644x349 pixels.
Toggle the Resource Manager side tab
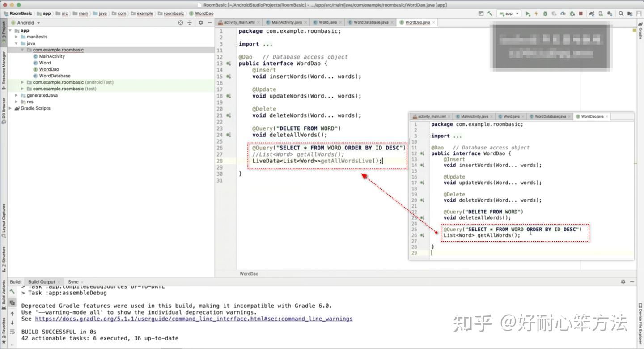[4, 70]
